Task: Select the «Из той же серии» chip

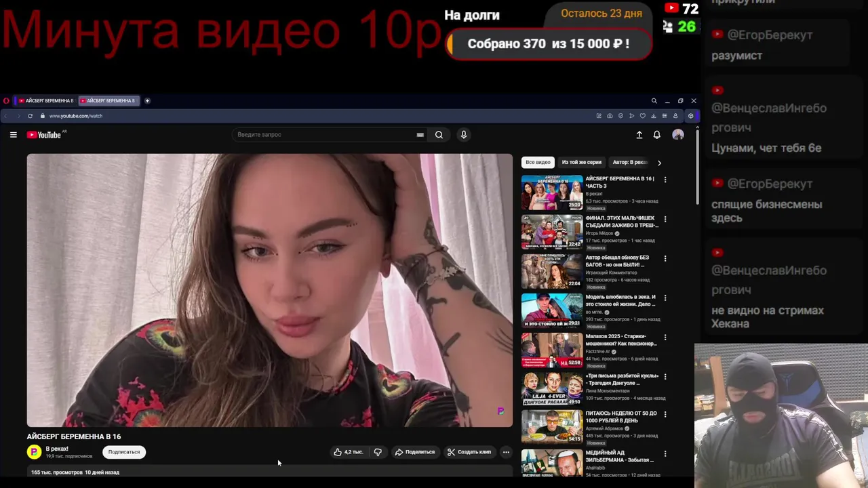Action: coord(581,163)
